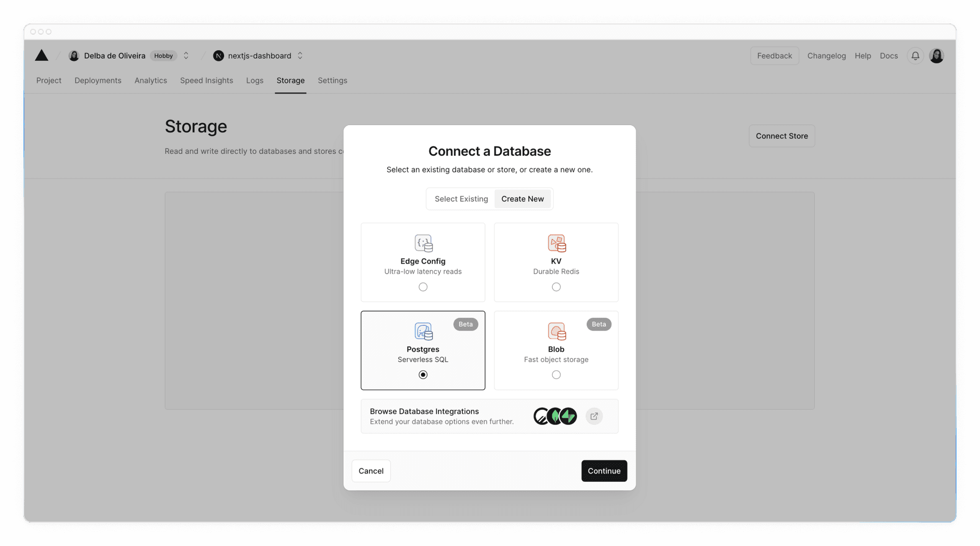Switch to the Select Existing tab
The width and height of the screenshot is (980, 546).
click(x=461, y=199)
